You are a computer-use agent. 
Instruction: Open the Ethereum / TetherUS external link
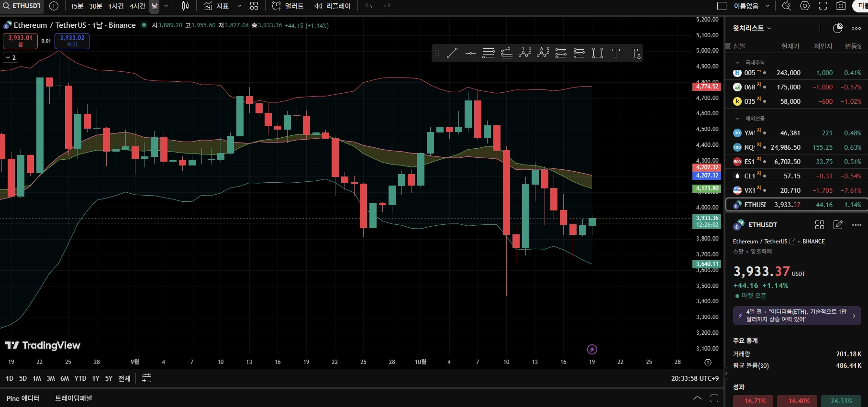click(x=792, y=242)
